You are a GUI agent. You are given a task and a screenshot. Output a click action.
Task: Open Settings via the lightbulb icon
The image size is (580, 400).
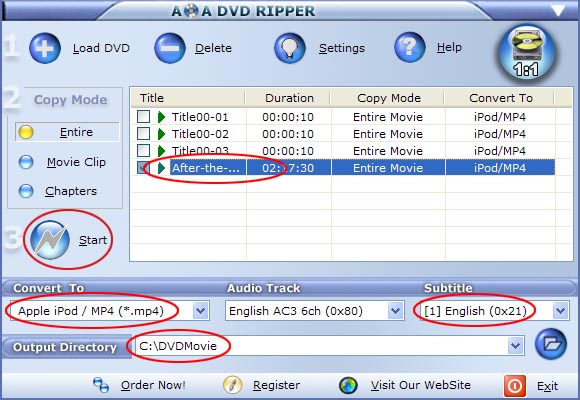[x=290, y=48]
